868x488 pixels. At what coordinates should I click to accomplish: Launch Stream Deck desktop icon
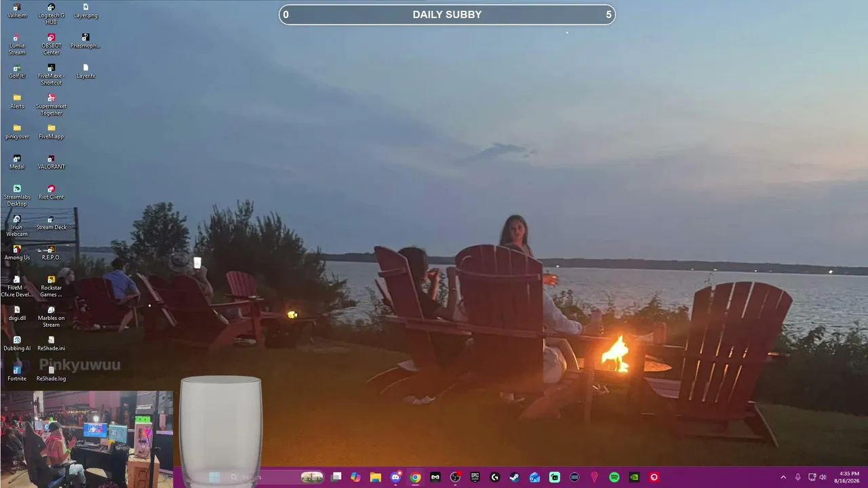pyautogui.click(x=51, y=223)
